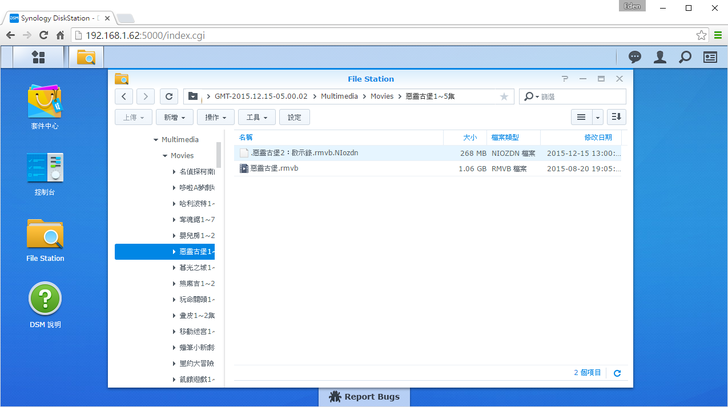
Task: Go back to the previous folder
Action: (x=124, y=97)
